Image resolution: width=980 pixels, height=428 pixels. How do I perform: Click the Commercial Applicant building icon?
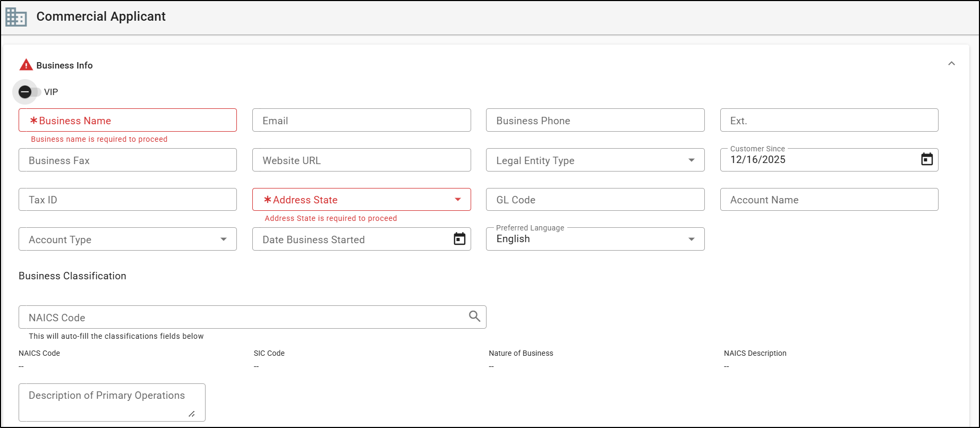click(x=16, y=17)
